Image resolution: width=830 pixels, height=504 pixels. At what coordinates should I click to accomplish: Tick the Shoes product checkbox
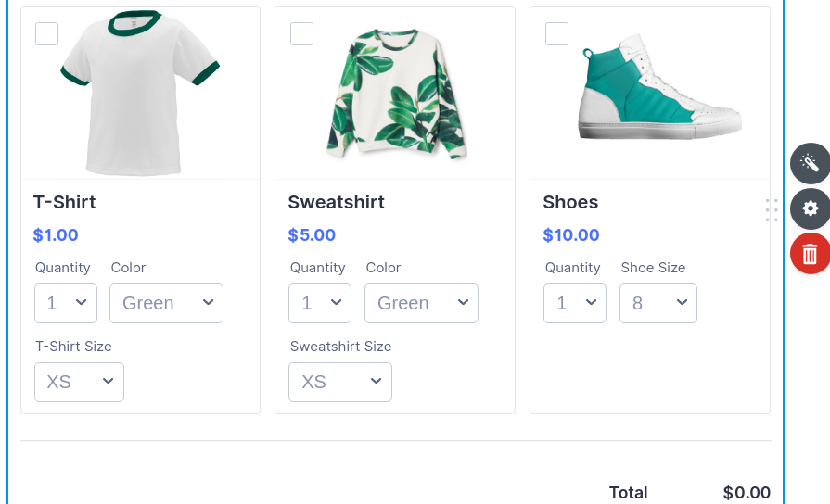coord(556,33)
